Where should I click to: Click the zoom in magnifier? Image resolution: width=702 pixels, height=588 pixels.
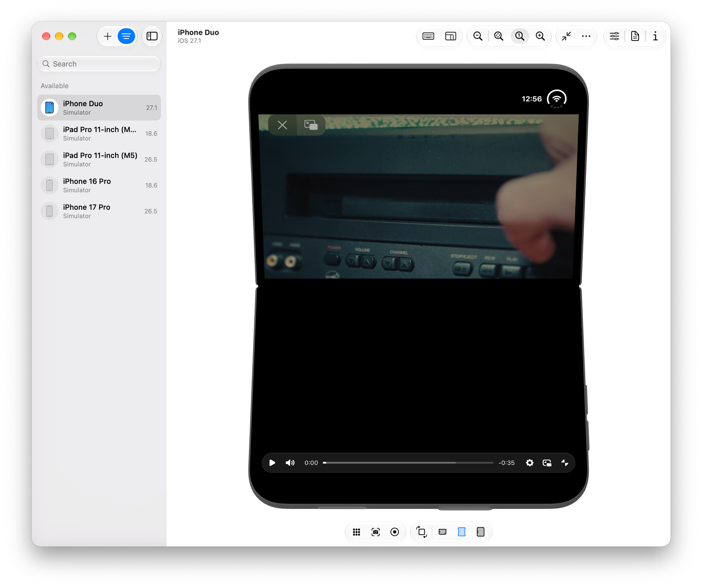coord(541,36)
